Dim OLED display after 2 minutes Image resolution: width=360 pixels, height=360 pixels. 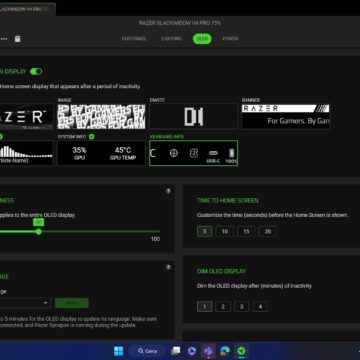223,306
